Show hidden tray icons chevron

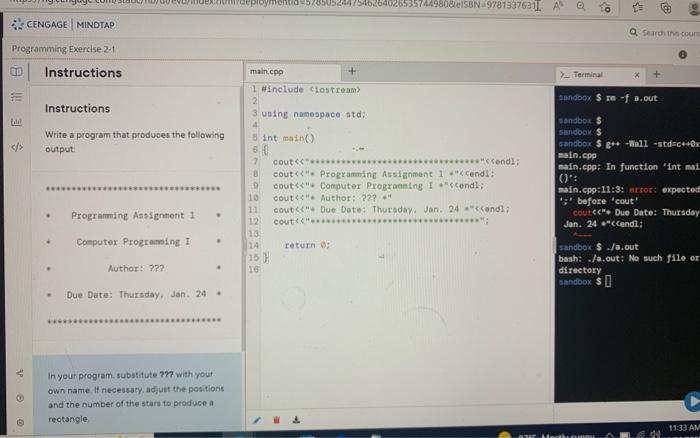point(609,435)
